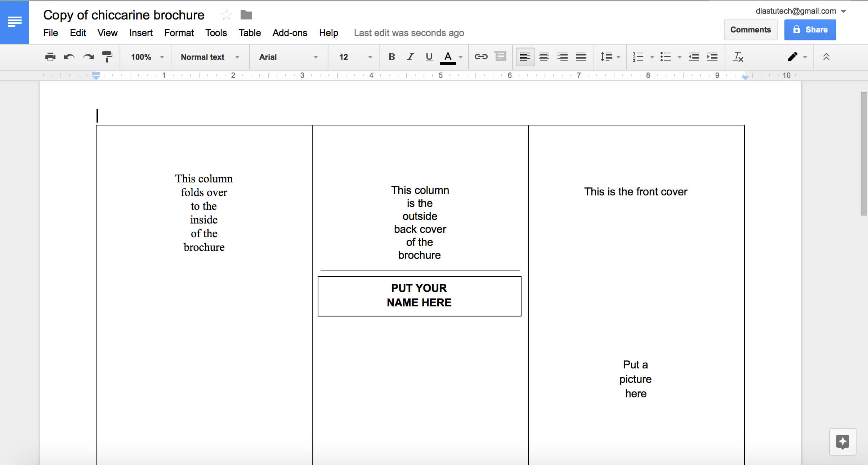Open the Insert menu
The height and width of the screenshot is (465, 868).
coord(139,32)
